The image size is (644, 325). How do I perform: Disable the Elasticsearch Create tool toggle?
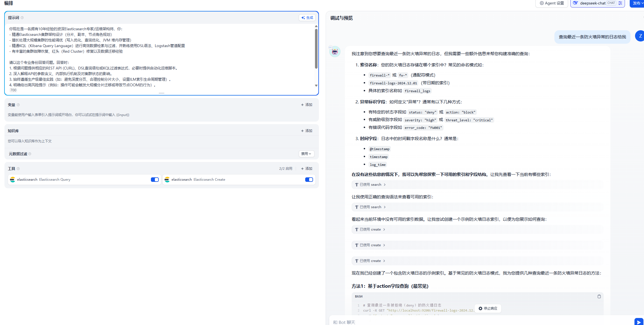point(309,180)
